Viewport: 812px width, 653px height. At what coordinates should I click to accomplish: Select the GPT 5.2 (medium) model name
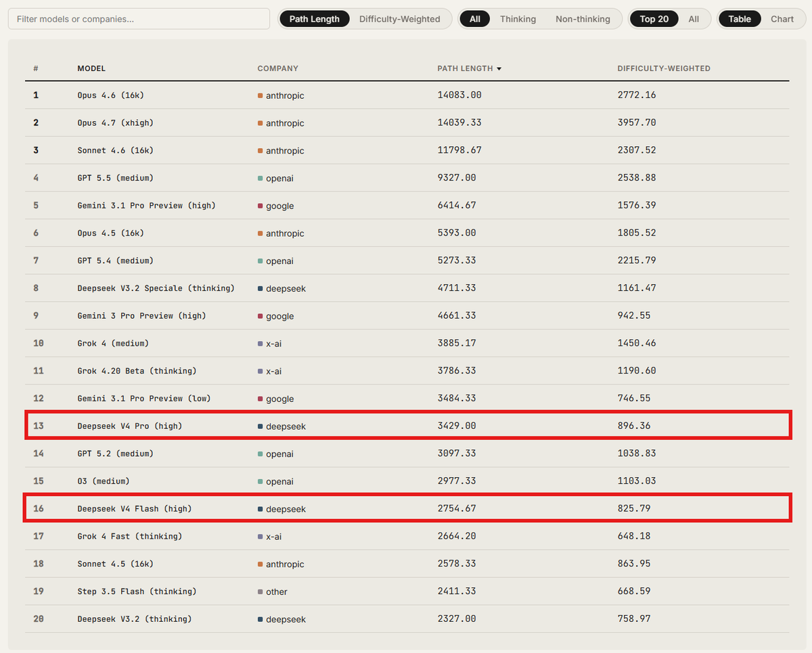coord(115,453)
